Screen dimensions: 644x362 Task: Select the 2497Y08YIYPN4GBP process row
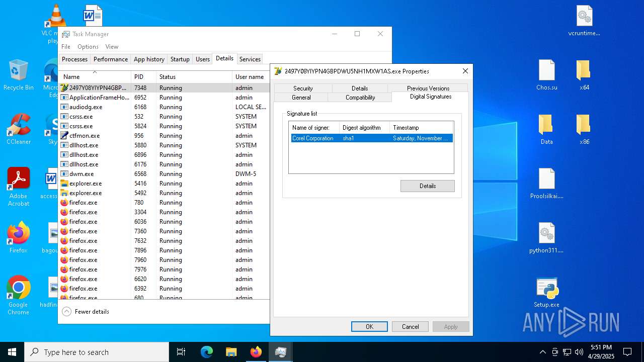[x=165, y=88]
